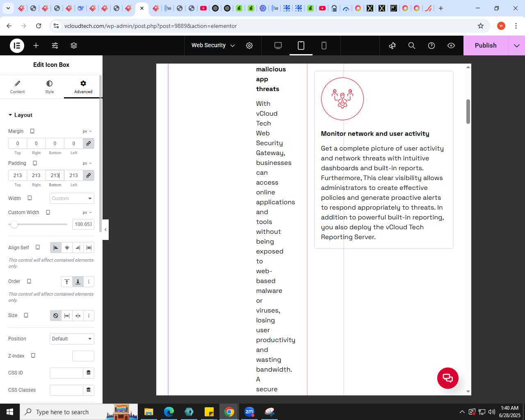
Task: Set Align Self to start
Action: click(56, 248)
